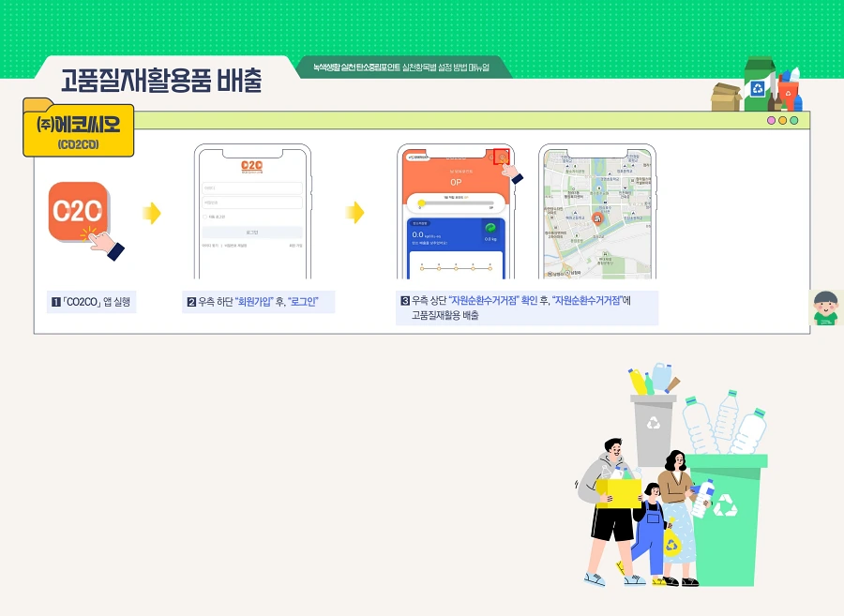Click the yellow (주)에코씨오 folder tab
844x616 pixels.
tap(78, 128)
